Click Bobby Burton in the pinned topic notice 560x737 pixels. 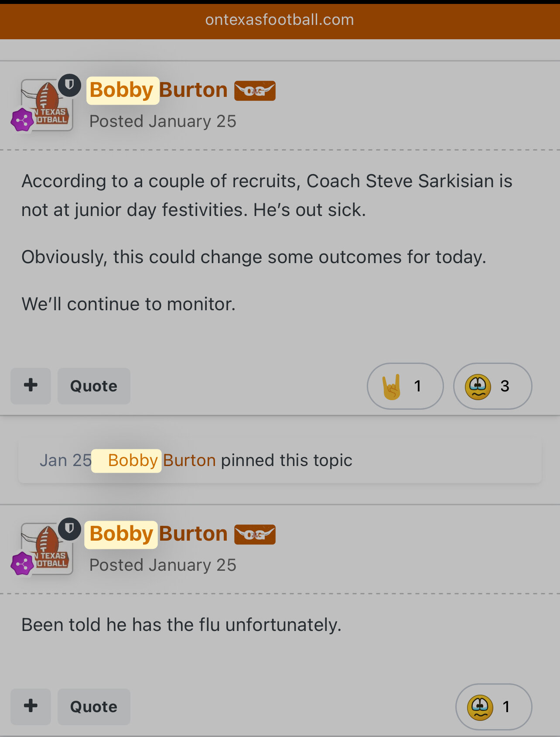tap(162, 460)
